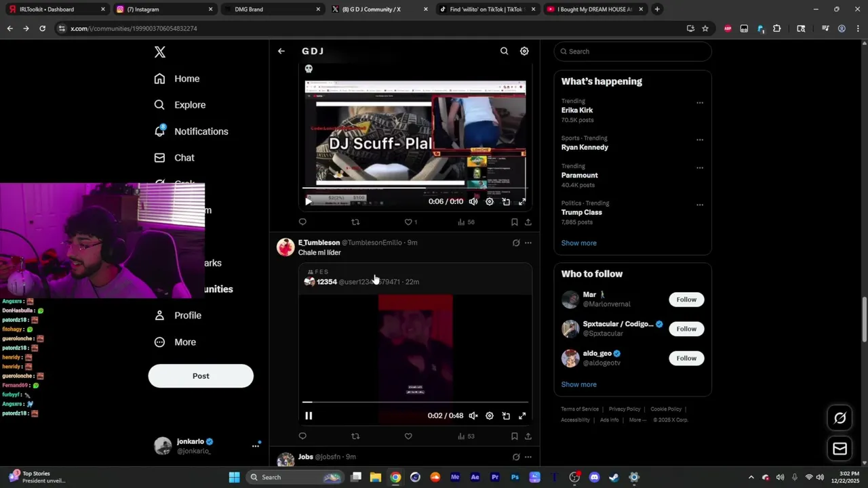Open options for Ryan Kennedy trend
This screenshot has width=868, height=488.
click(700, 140)
